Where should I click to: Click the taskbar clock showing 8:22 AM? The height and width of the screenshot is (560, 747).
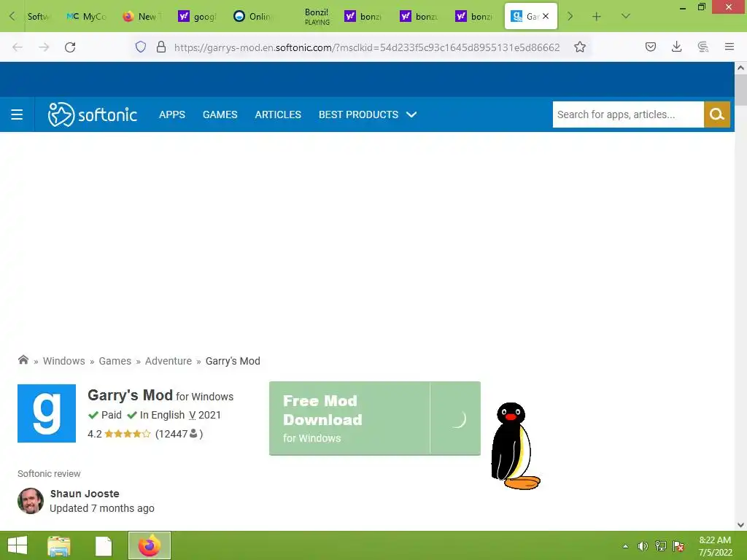click(x=715, y=546)
